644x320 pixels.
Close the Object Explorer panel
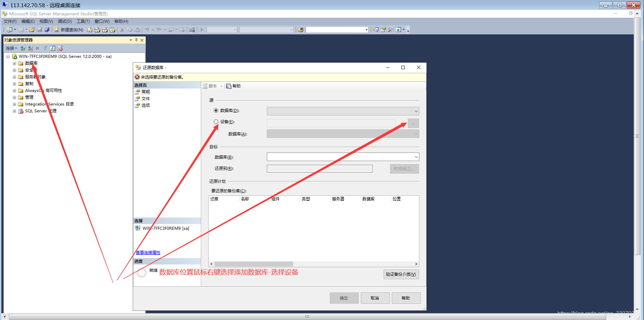tap(142, 40)
